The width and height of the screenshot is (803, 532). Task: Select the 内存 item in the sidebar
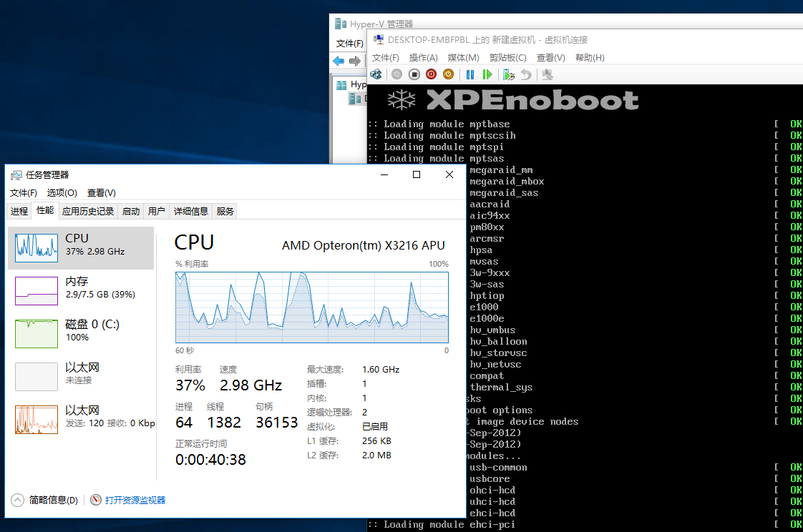[x=81, y=290]
